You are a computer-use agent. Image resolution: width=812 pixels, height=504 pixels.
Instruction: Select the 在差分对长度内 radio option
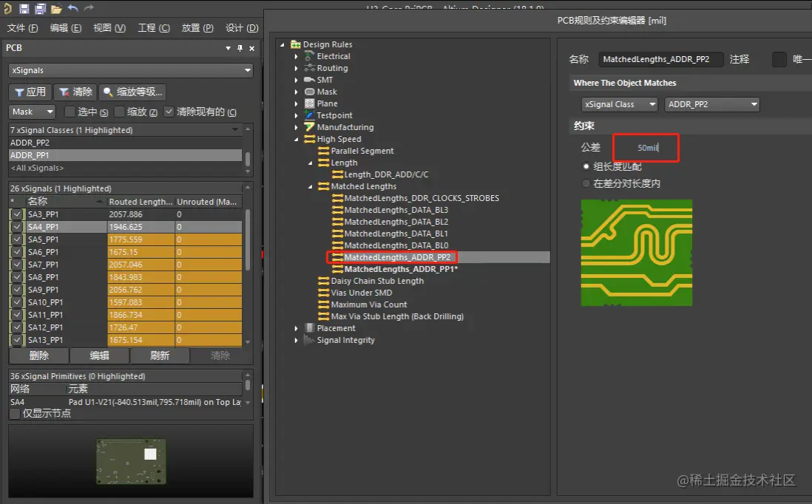(586, 183)
